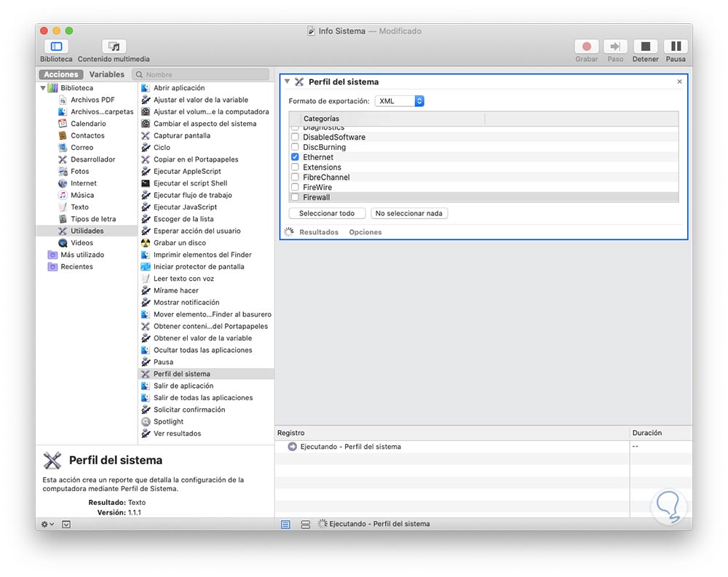Collapse the Biblioteca tree triangle
Image resolution: width=728 pixels, height=577 pixels.
click(x=43, y=88)
